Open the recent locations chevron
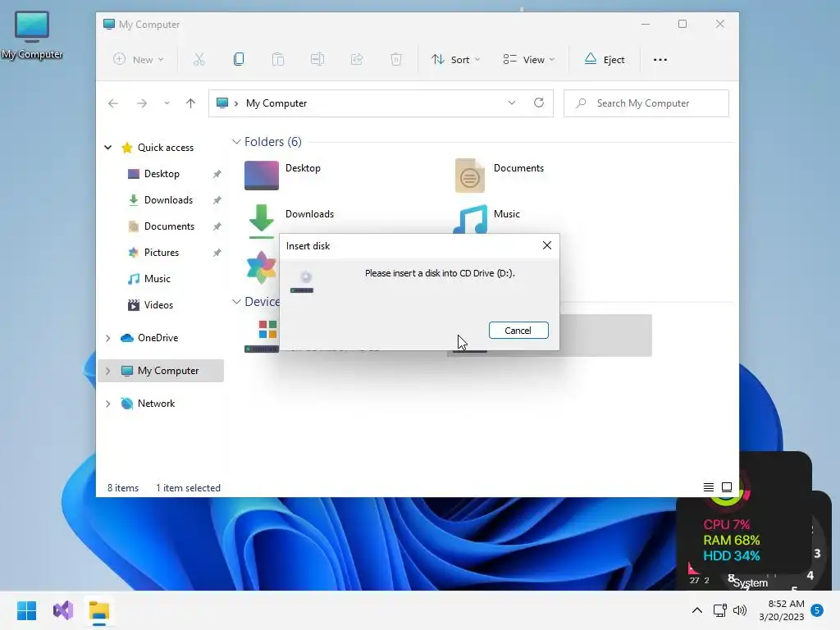The image size is (840, 630). (x=167, y=103)
